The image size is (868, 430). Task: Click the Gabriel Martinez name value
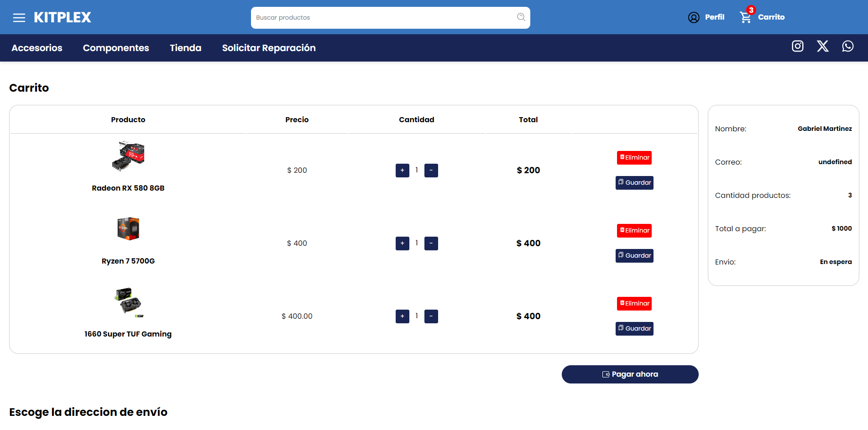coord(825,129)
